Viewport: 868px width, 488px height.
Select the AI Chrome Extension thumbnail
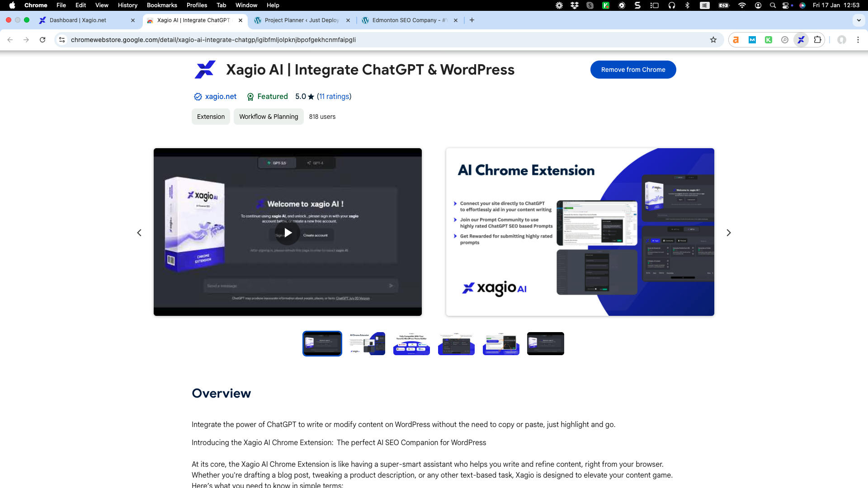367,343
